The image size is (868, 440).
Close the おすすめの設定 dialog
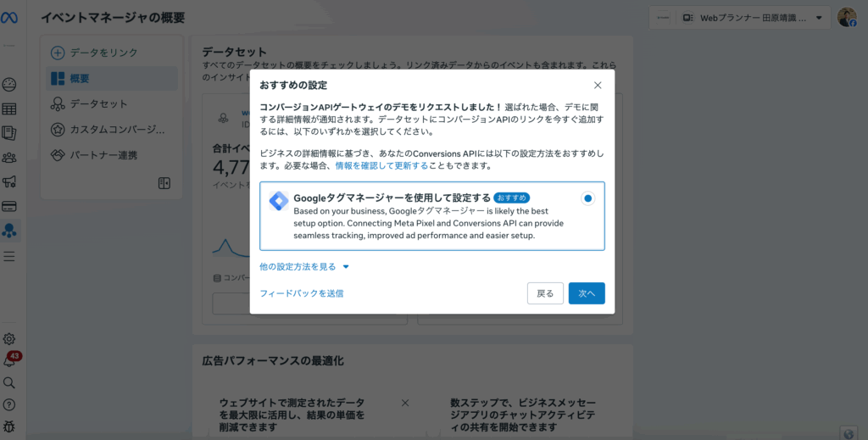(598, 85)
